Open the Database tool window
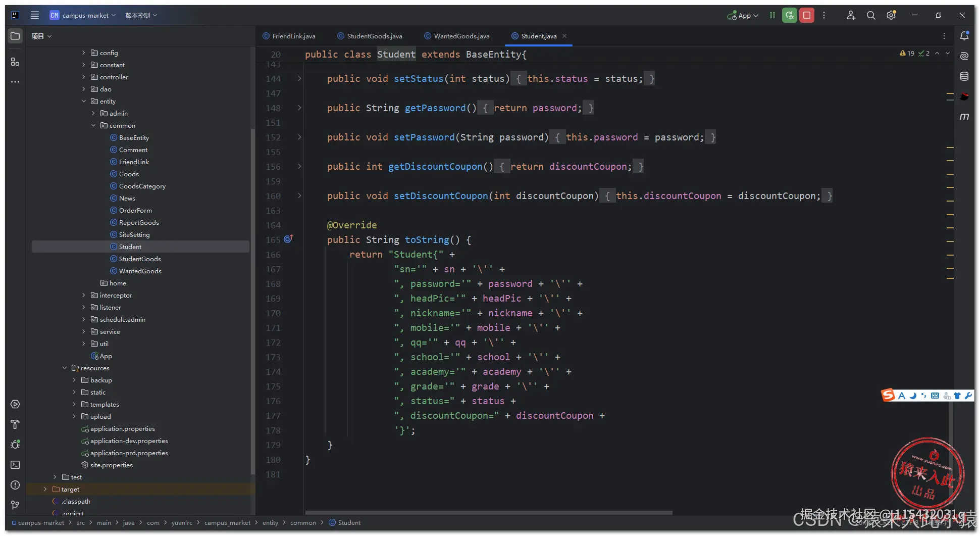Image resolution: width=980 pixels, height=536 pixels. (x=964, y=76)
